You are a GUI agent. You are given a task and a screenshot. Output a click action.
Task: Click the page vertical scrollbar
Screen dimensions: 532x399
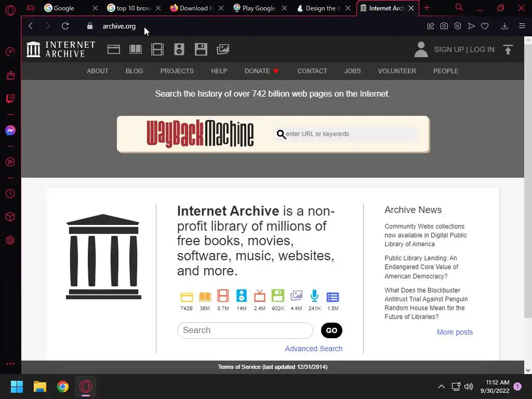coord(528,180)
